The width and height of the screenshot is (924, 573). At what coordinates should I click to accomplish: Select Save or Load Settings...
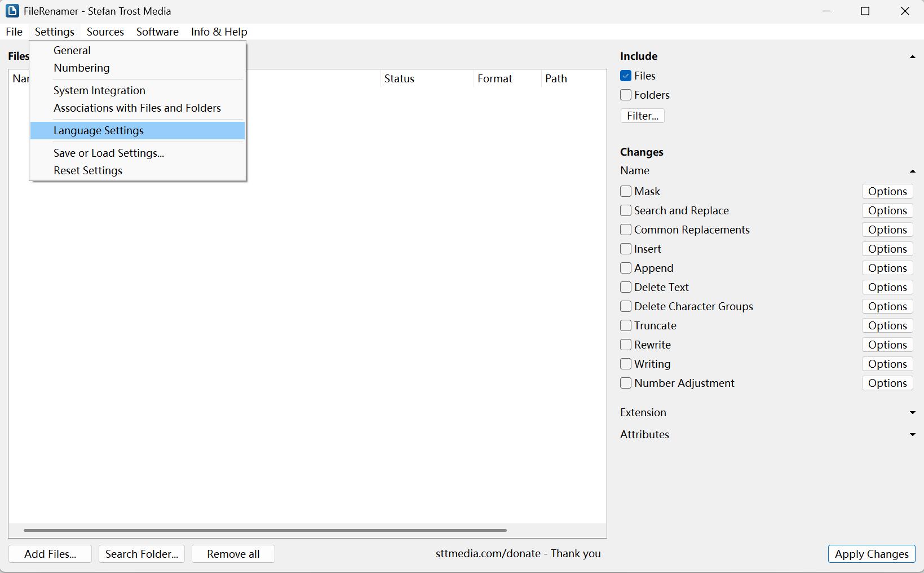click(x=138, y=153)
